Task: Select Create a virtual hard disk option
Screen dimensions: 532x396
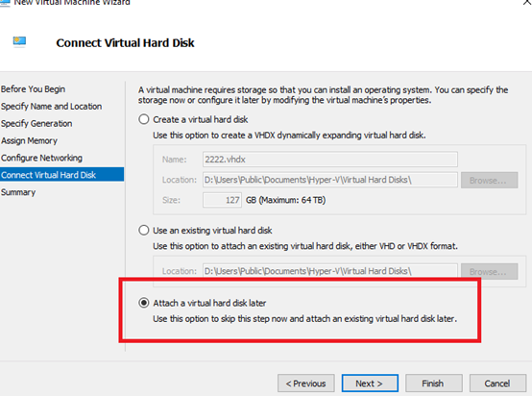Action: [144, 119]
